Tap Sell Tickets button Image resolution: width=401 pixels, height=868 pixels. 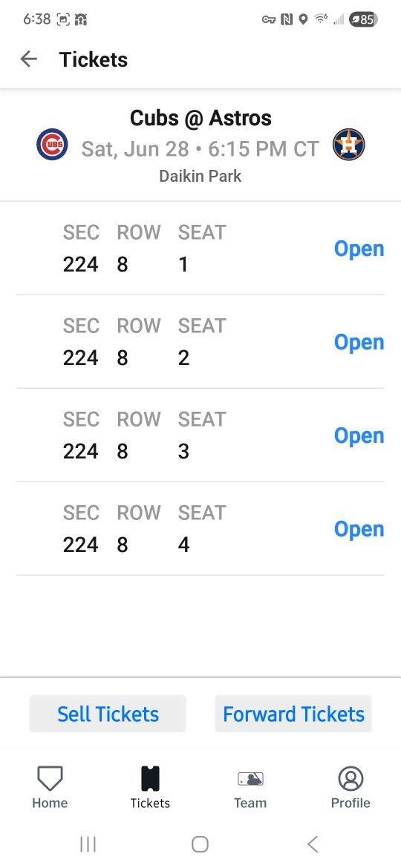tap(108, 714)
